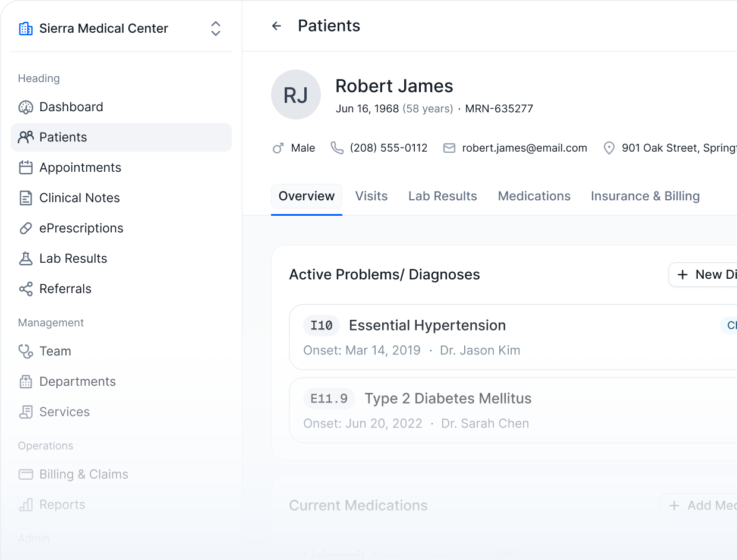This screenshot has width=737, height=560.
Task: Click the Lab Results flask icon
Action: (x=26, y=259)
